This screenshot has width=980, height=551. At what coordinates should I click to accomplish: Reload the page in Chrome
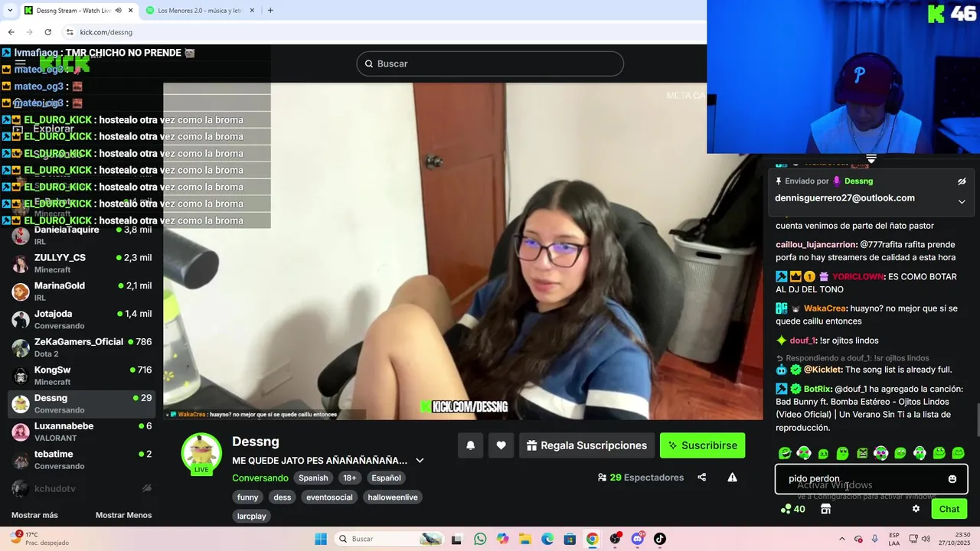click(47, 32)
